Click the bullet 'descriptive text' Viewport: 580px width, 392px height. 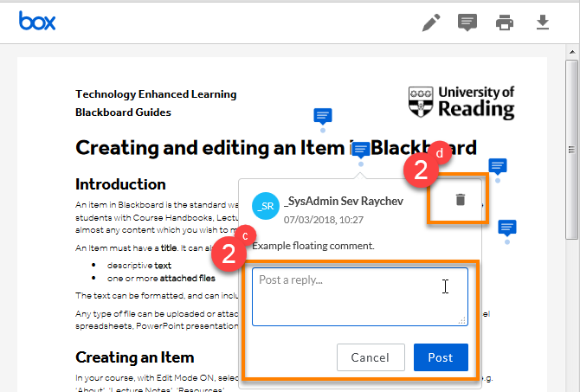click(x=139, y=266)
